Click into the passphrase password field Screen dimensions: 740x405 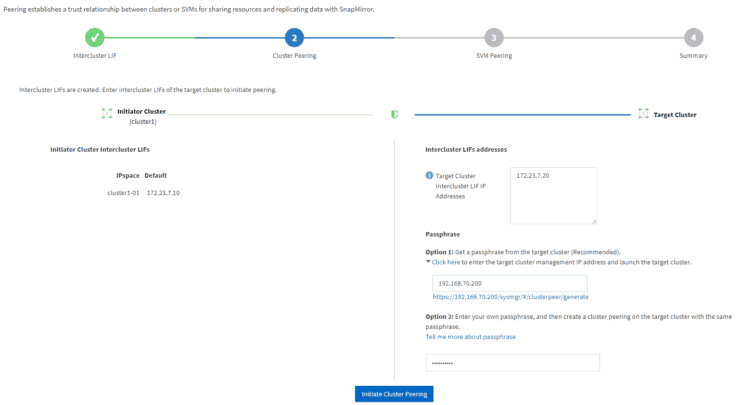pos(512,363)
